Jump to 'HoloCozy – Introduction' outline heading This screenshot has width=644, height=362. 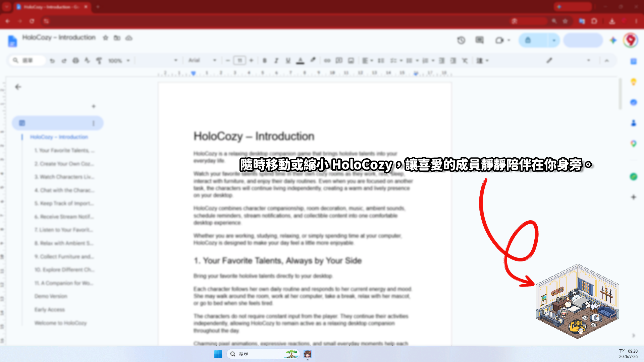click(x=59, y=137)
